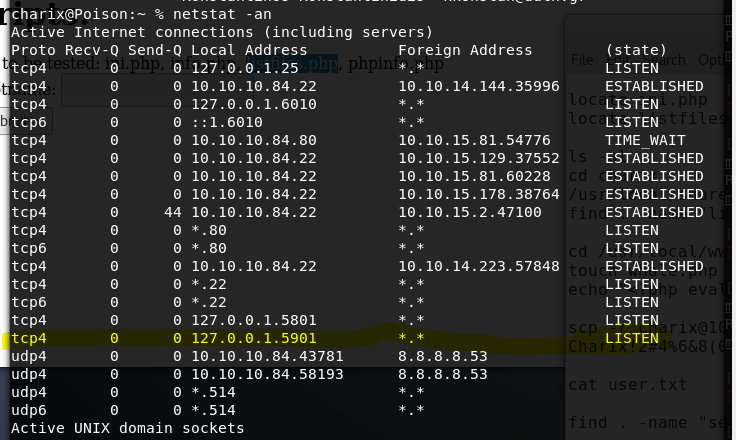Viewport: 736px width, 440px height.
Task: Open the File menu in background editor
Action: tap(582, 60)
